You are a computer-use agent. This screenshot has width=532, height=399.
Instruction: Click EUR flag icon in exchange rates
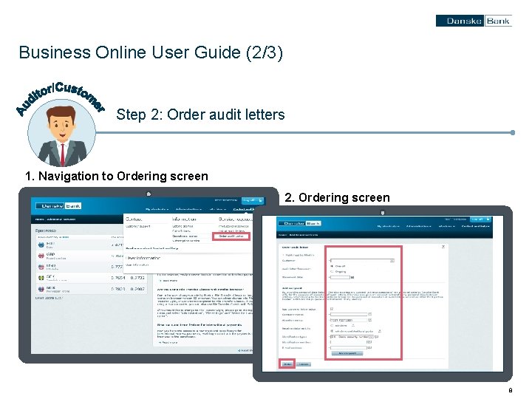click(41, 245)
